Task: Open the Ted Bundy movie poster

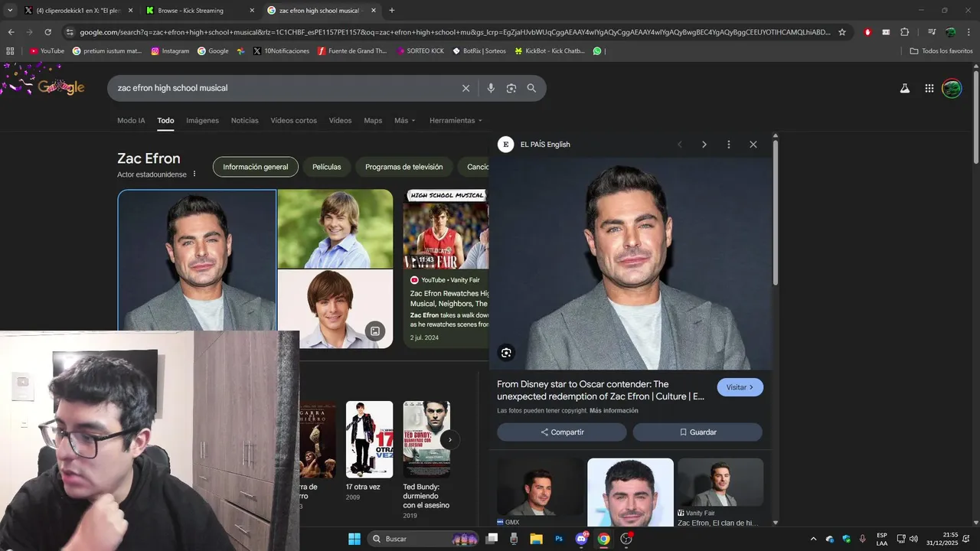Action: [x=426, y=439]
